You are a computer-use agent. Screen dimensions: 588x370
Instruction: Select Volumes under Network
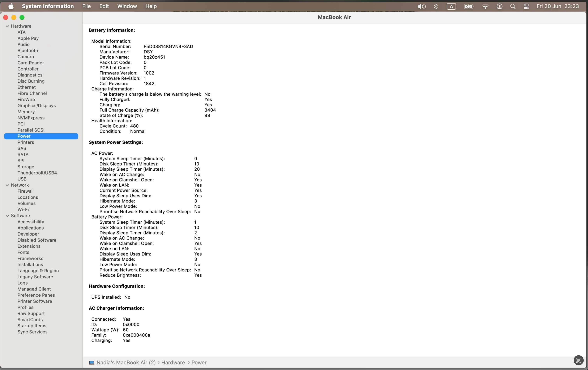click(27, 203)
